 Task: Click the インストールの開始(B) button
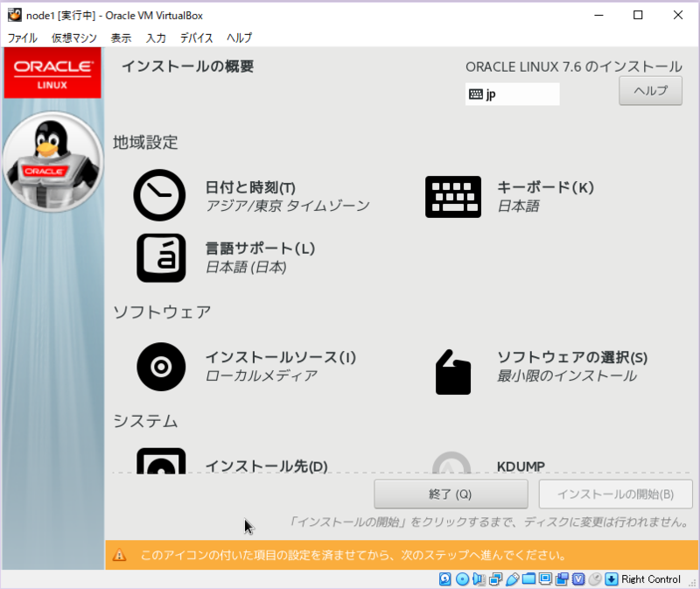coord(615,494)
